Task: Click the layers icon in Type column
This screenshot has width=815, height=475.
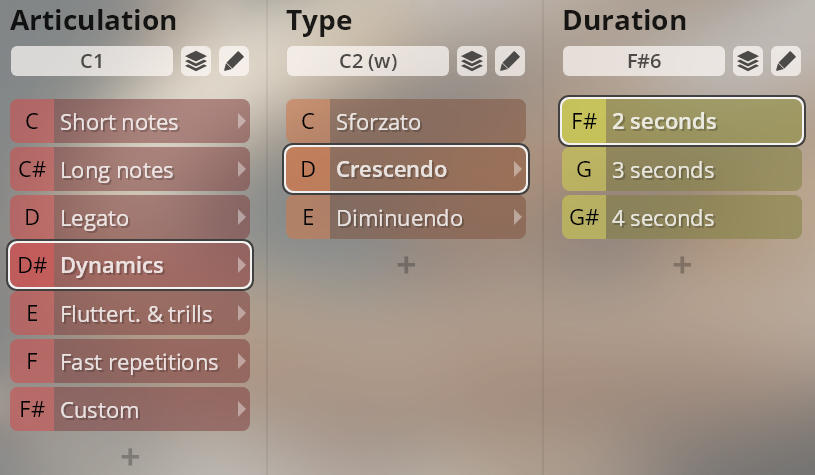Action: (x=472, y=61)
